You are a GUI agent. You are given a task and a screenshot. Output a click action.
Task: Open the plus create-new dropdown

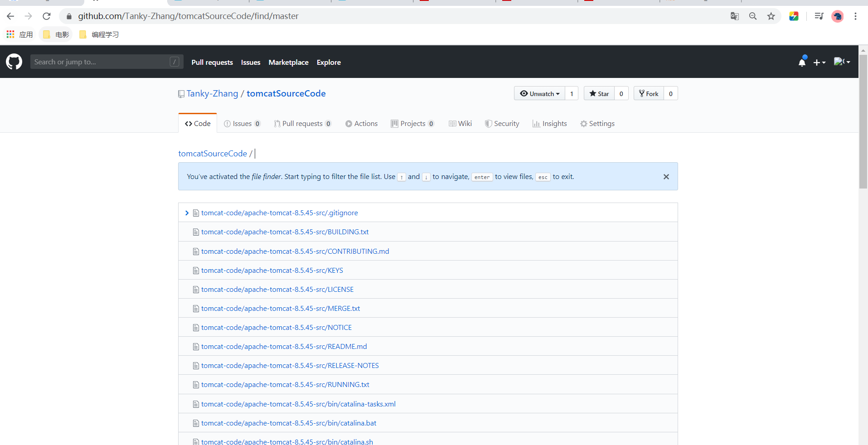coord(819,63)
